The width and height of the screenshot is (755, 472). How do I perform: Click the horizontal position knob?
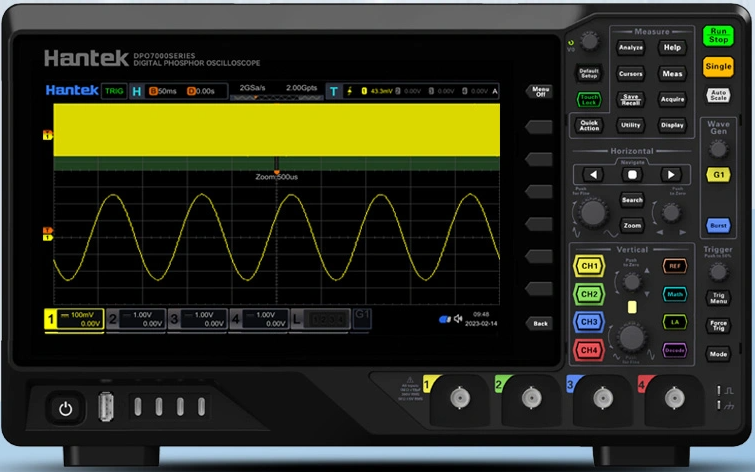(671, 213)
